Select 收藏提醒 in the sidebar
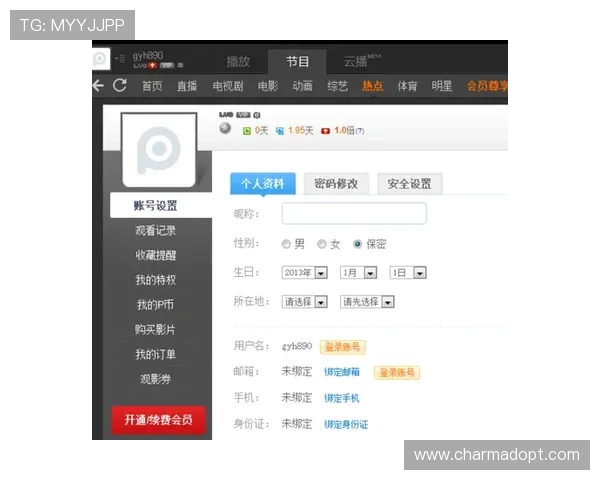The height and width of the screenshot is (480, 600). [155, 255]
